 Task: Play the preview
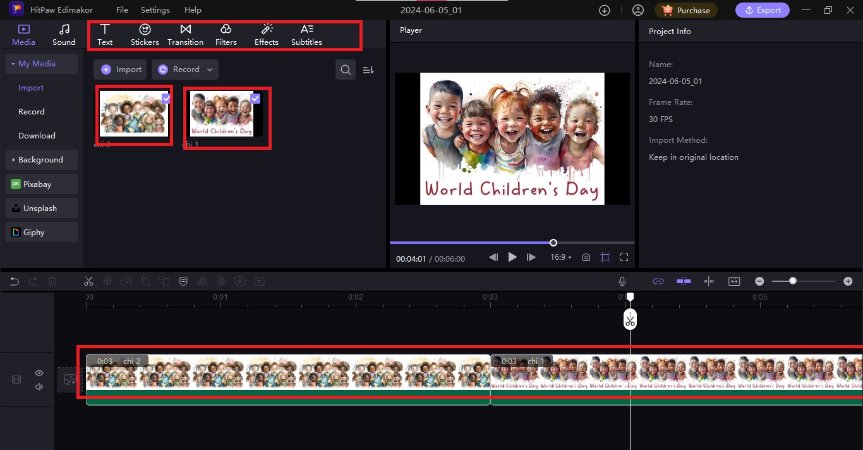[512, 257]
